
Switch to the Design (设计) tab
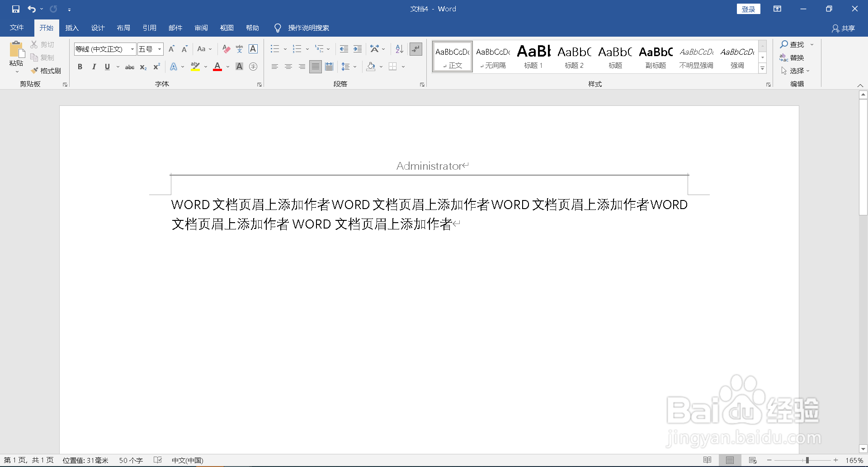(98, 28)
